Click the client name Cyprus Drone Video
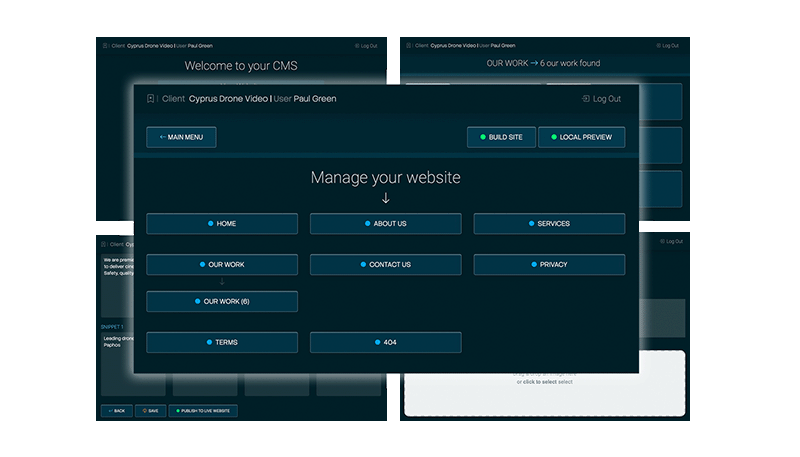 pos(228,99)
